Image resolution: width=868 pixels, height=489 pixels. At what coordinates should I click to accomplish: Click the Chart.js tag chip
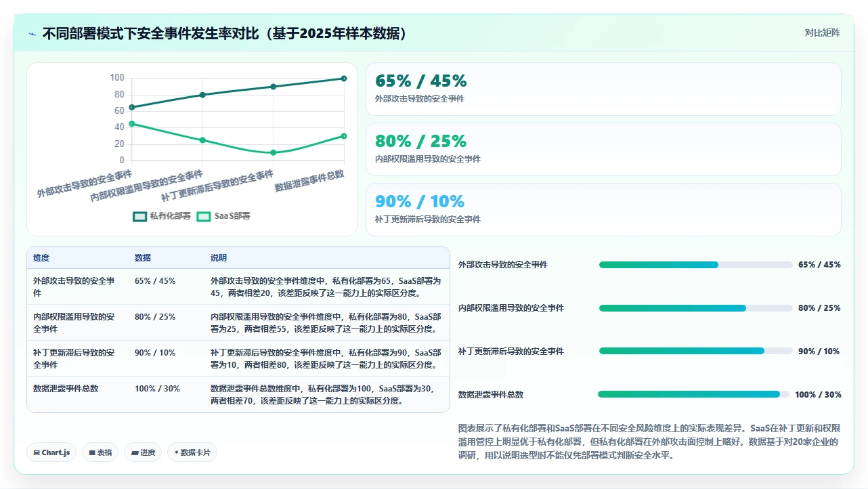coord(51,452)
